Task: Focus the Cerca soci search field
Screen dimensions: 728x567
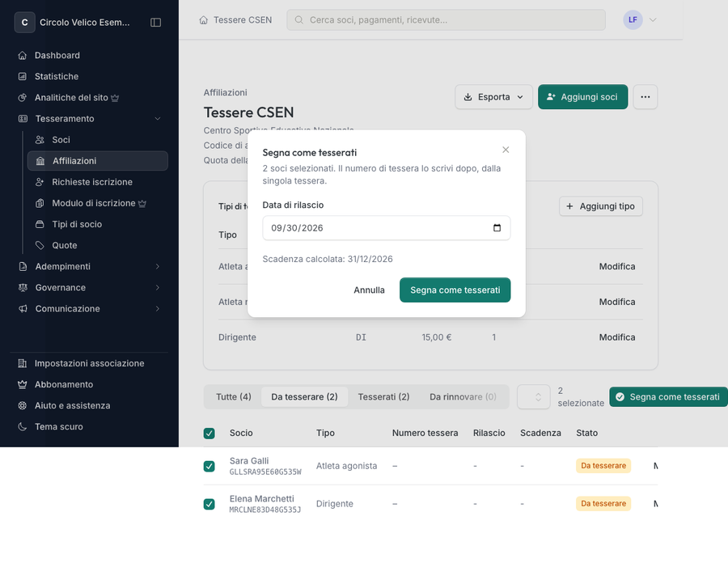Action: 446,20
